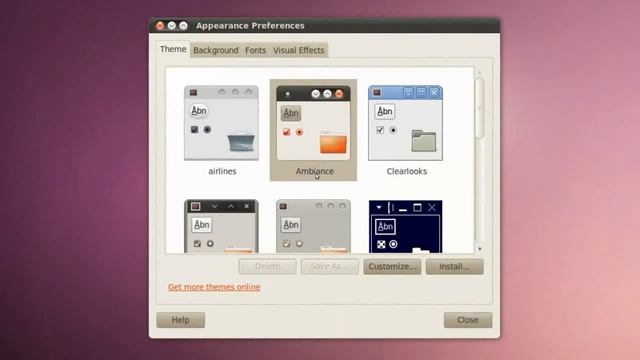Click the Abn sample in Ambiance preview
This screenshot has width=640, height=360.
click(x=291, y=113)
